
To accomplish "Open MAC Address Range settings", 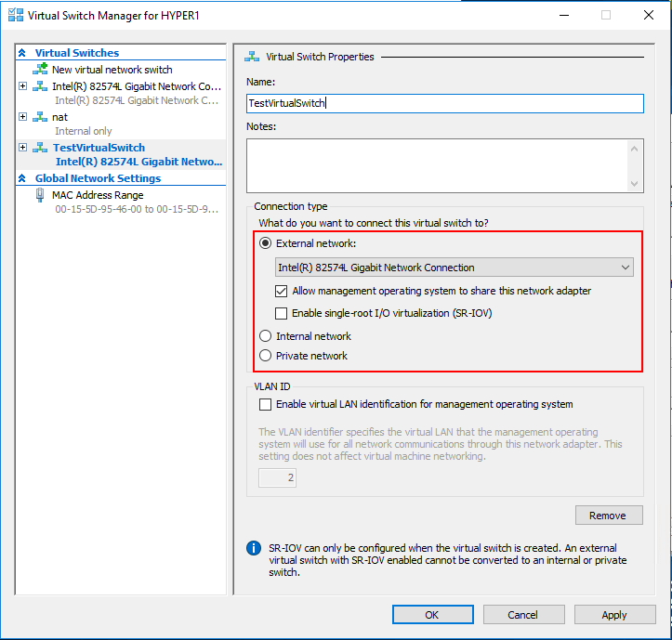I will (x=98, y=195).
